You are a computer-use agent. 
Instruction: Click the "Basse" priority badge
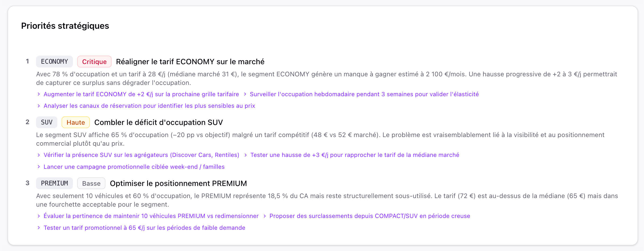coord(91,184)
